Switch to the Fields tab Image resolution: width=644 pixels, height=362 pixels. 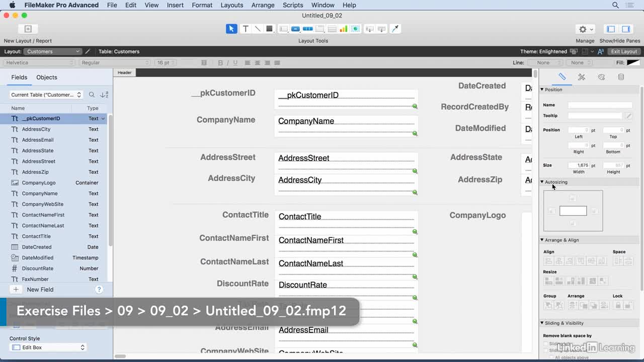(19, 77)
